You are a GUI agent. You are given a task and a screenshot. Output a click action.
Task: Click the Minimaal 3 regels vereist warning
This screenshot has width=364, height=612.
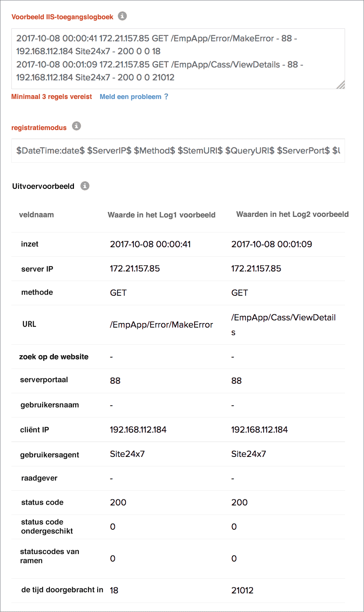[x=52, y=97]
